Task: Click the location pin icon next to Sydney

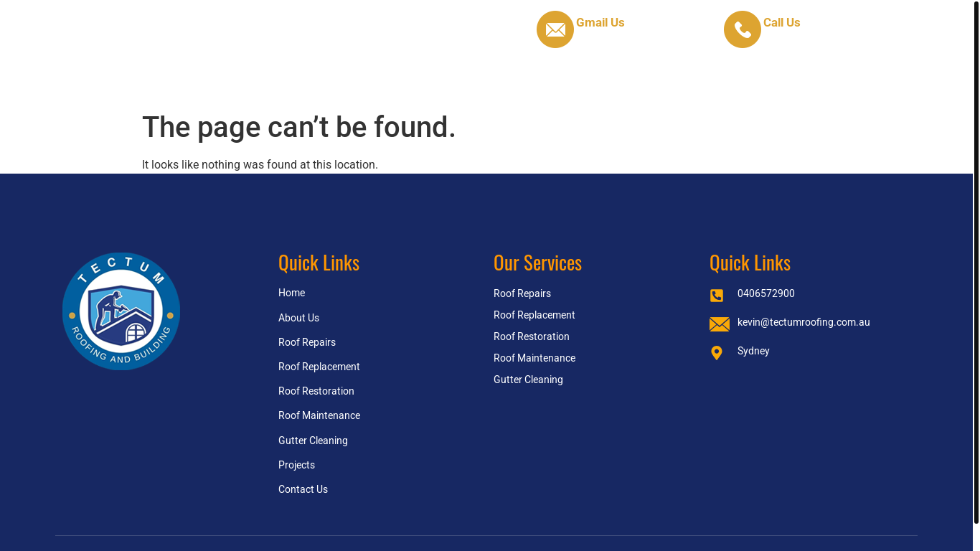Action: (717, 353)
